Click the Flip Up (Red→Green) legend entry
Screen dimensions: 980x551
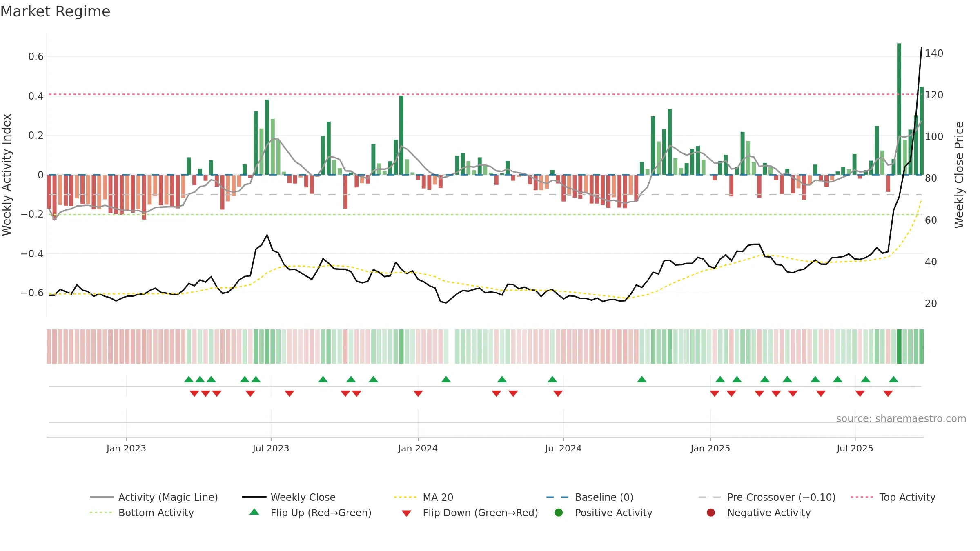coord(310,513)
